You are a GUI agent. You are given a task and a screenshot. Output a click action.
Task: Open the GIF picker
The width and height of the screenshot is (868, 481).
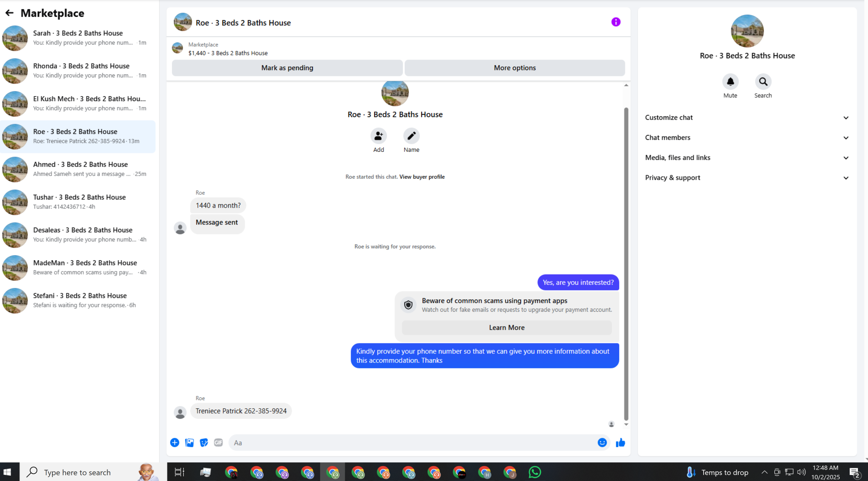[218, 443]
